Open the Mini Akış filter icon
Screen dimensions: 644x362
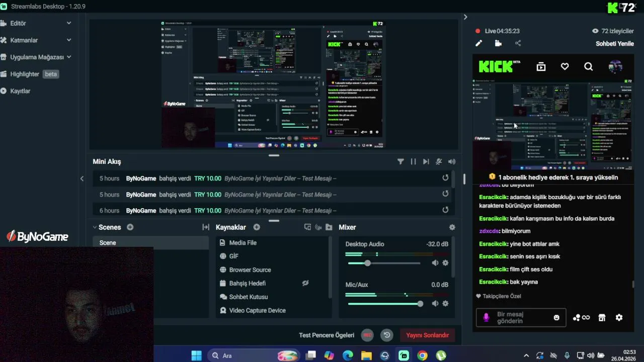click(x=400, y=161)
